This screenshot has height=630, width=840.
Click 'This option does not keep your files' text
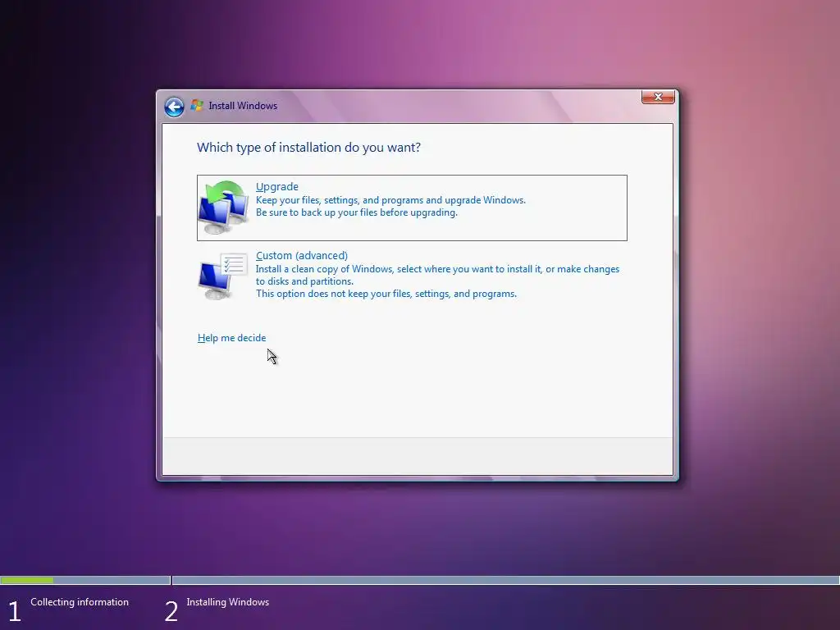click(x=386, y=294)
